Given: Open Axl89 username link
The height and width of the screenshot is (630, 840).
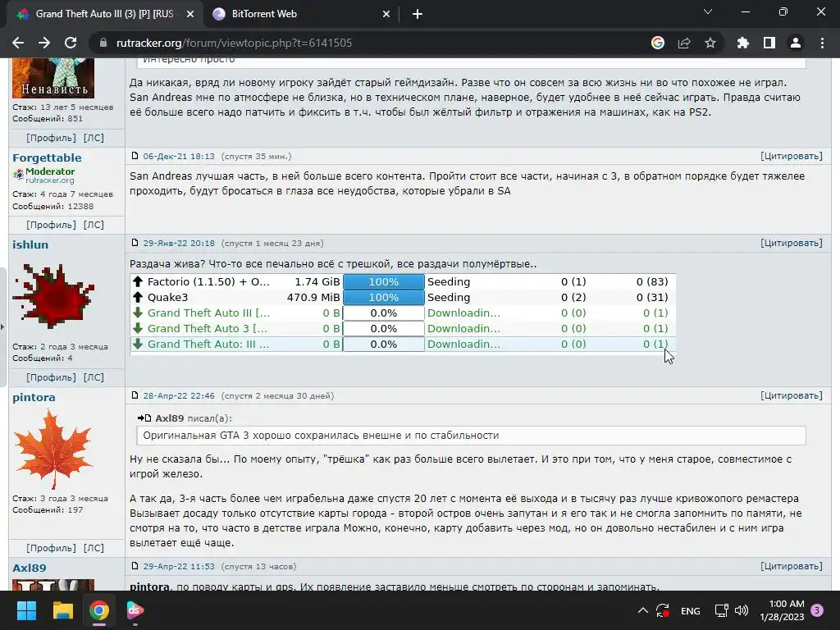Looking at the screenshot, I should [30, 568].
